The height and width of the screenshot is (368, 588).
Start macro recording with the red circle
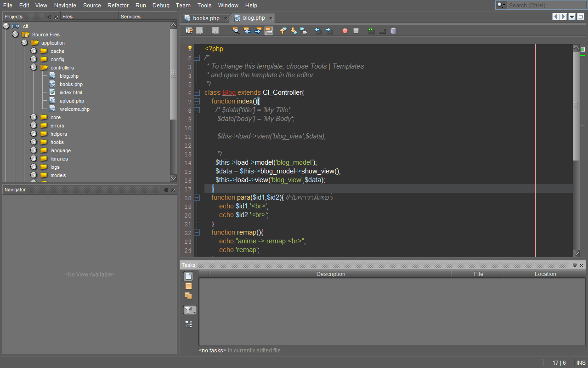coord(345,30)
